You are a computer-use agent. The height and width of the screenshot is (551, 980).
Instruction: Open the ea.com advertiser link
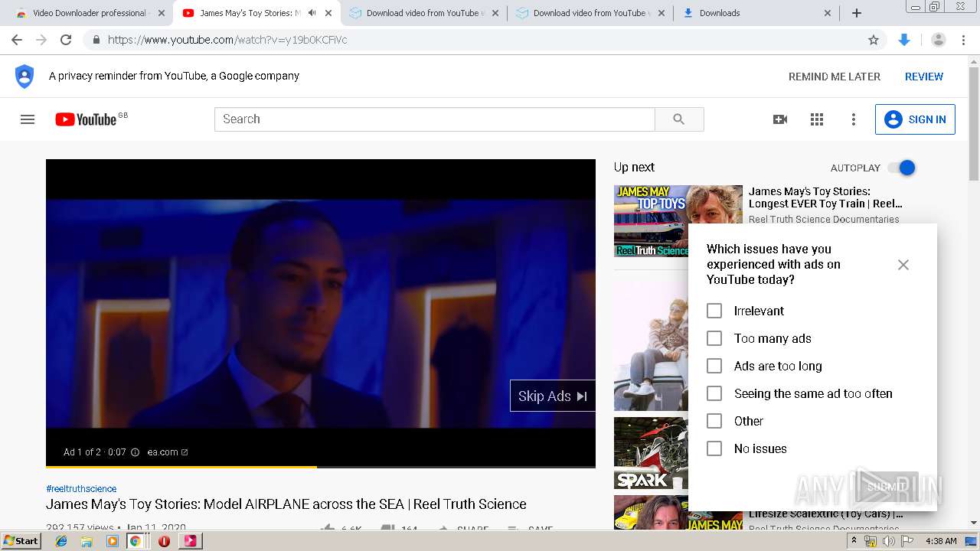pos(168,452)
